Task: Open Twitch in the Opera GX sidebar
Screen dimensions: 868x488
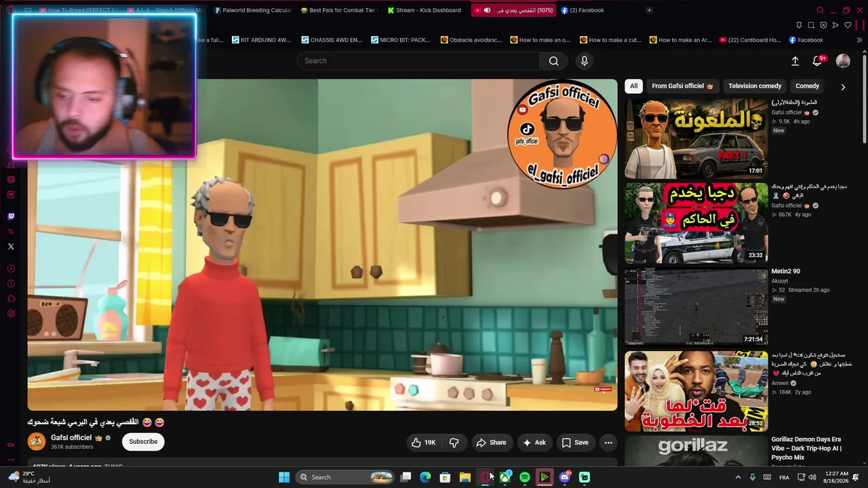Action: (11, 217)
